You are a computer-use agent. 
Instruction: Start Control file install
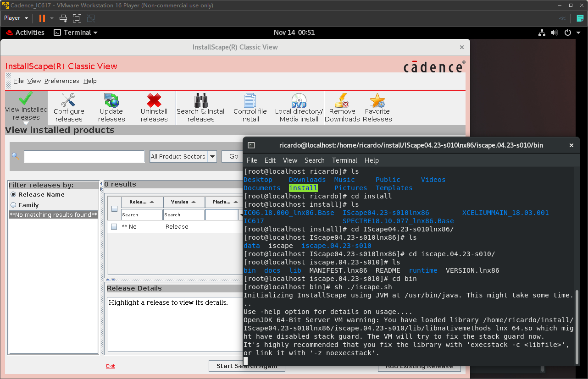point(250,107)
